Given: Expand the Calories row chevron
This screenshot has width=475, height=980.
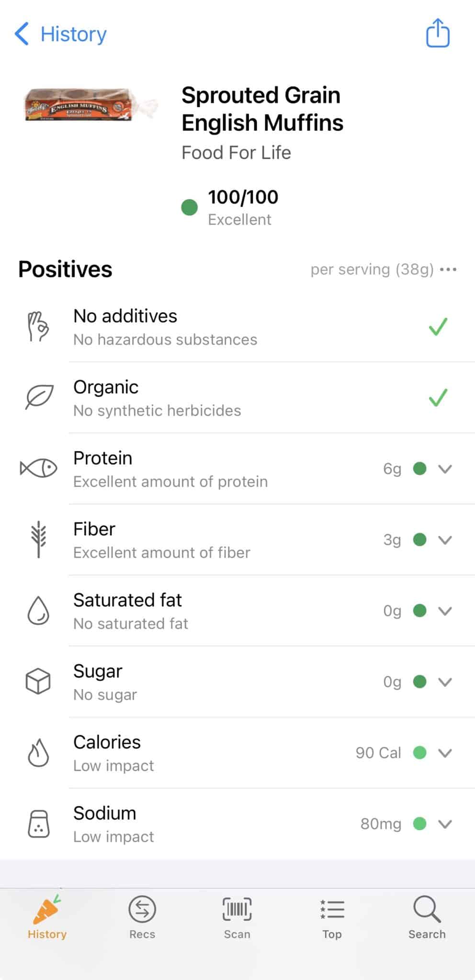Looking at the screenshot, I should (x=445, y=753).
